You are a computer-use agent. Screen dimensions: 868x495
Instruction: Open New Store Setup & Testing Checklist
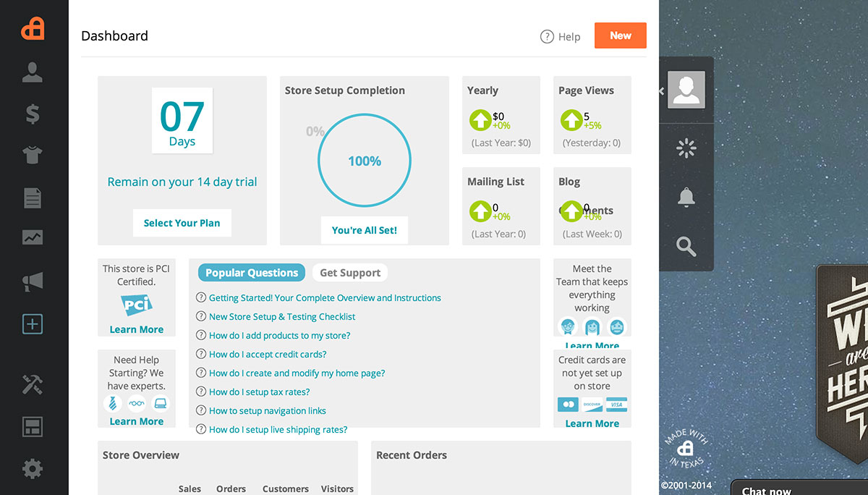[x=282, y=317]
